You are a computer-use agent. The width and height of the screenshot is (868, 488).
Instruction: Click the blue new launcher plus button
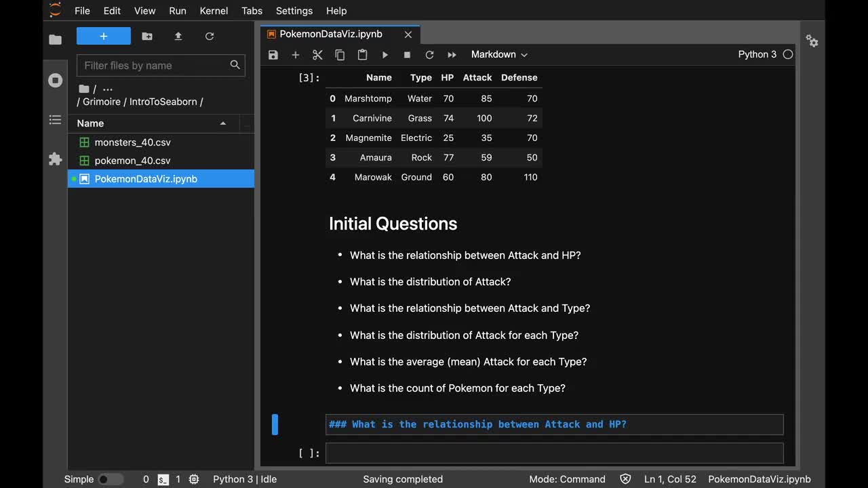(x=104, y=37)
